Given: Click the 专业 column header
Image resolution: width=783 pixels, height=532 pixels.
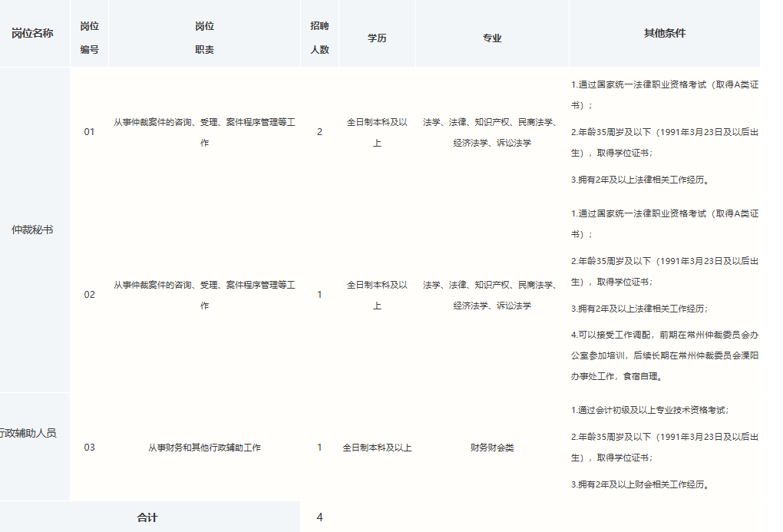Looking at the screenshot, I should (492, 38).
